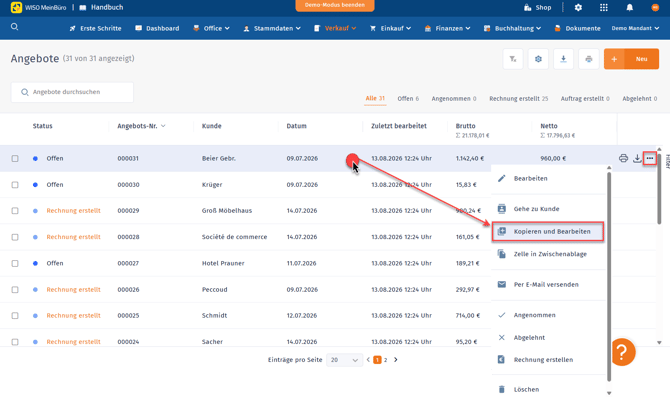Choose Gehe zu Kunde menu entry
670x397 pixels.
(549, 209)
